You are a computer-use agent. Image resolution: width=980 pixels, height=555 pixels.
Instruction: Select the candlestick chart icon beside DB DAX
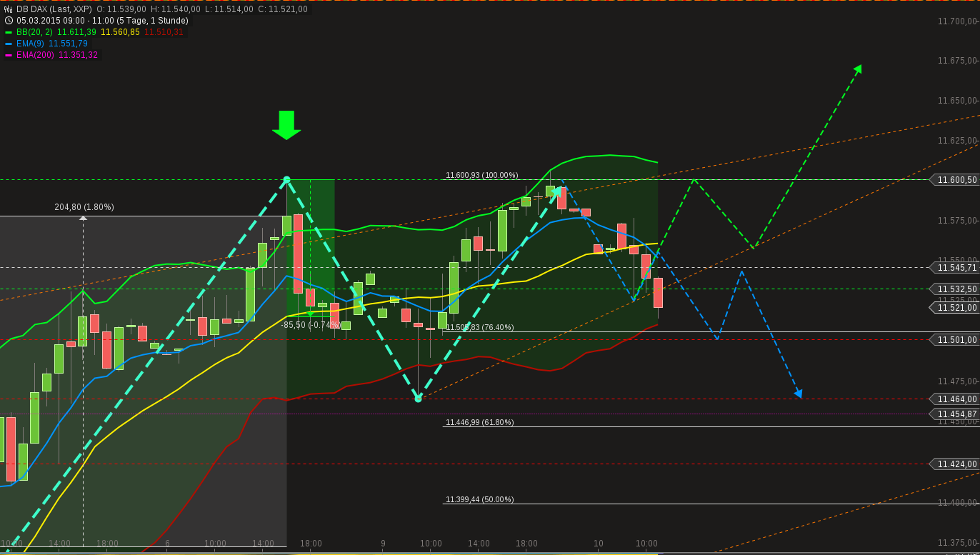7,10
